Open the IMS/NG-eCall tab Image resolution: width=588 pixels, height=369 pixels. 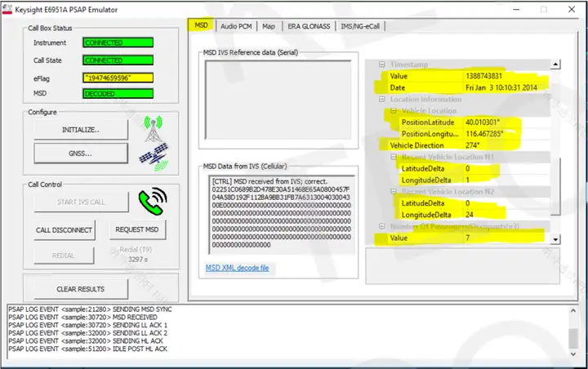point(360,26)
